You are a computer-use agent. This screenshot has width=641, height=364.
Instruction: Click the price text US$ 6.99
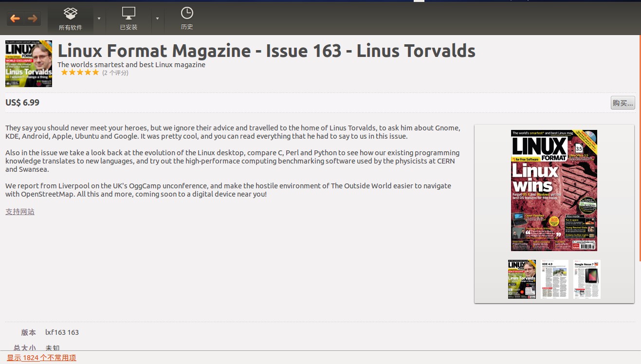22,103
